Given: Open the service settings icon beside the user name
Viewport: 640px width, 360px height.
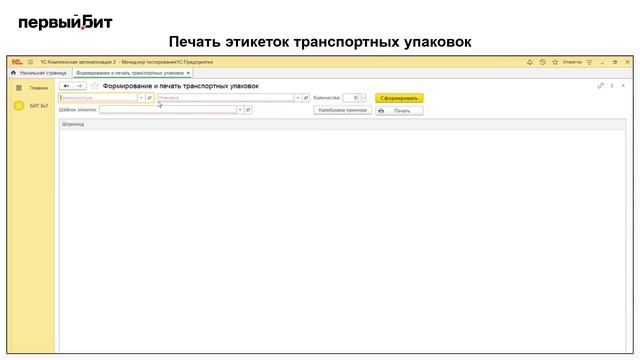Looking at the screenshot, I should point(589,62).
